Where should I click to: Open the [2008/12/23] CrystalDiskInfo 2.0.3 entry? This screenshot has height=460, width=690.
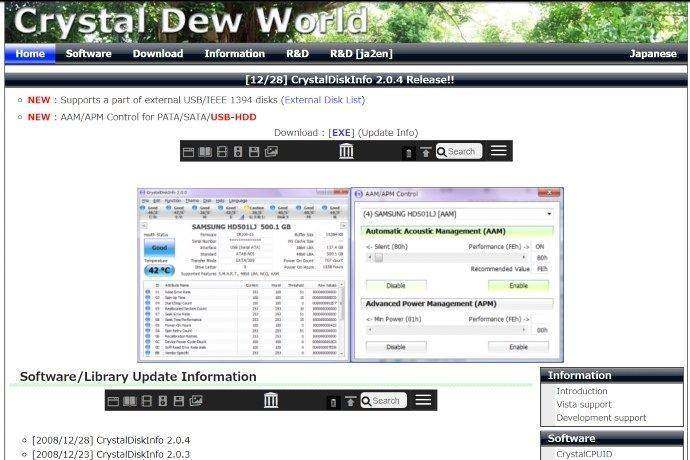[111, 454]
